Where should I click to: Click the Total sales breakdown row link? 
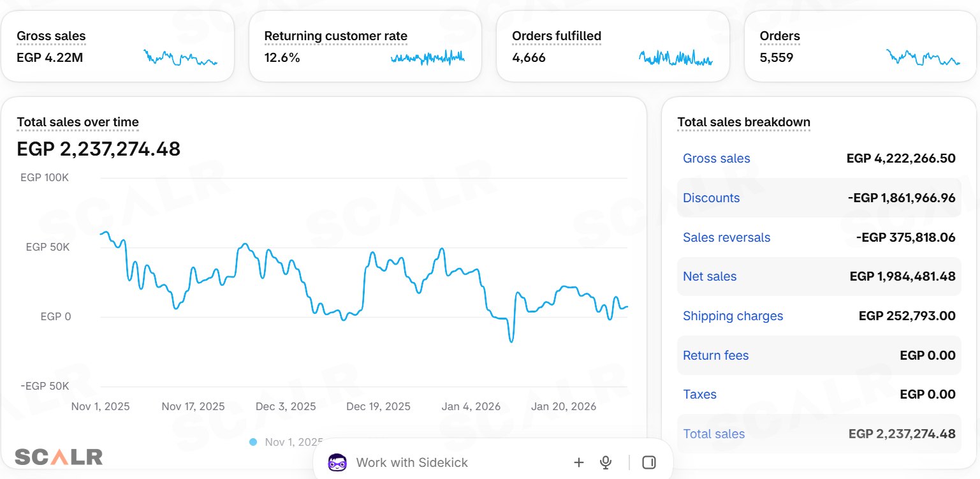click(x=714, y=434)
